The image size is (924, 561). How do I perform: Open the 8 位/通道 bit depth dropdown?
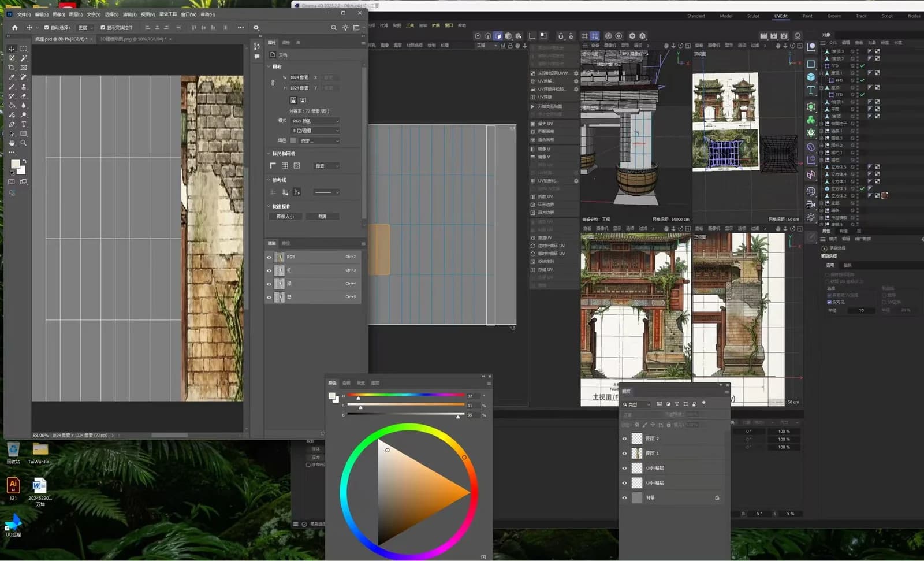315,131
